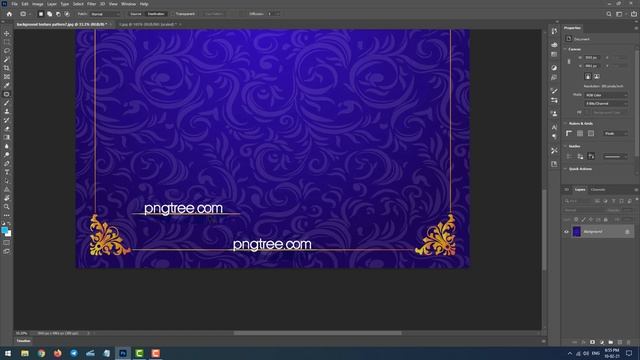This screenshot has height=360, width=640.
Task: Open the Edit Toolbar three-dots menu
Action: (7, 215)
